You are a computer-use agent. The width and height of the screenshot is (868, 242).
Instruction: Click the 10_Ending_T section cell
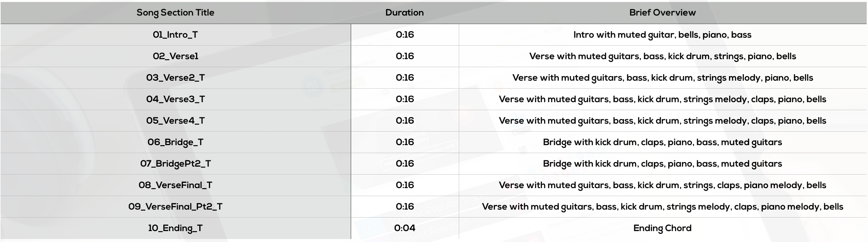click(175, 228)
